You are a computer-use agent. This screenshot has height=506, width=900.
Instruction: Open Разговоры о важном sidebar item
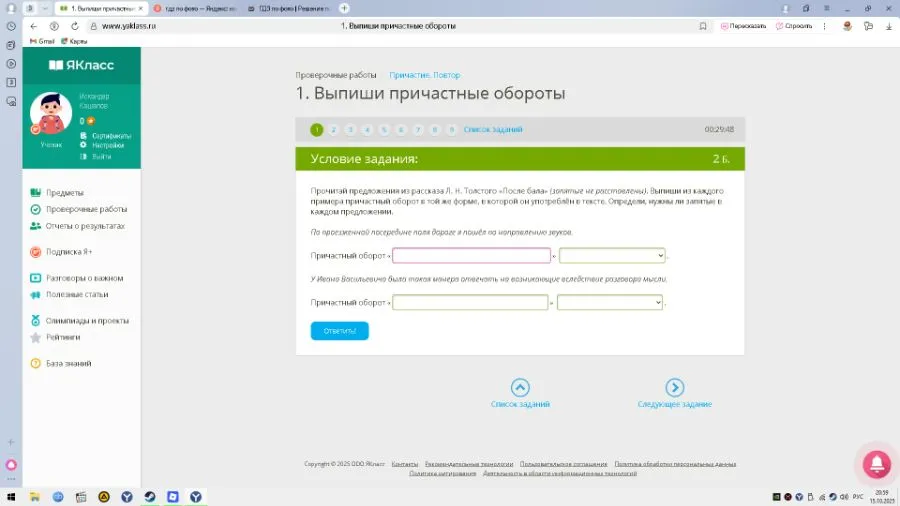coord(84,278)
